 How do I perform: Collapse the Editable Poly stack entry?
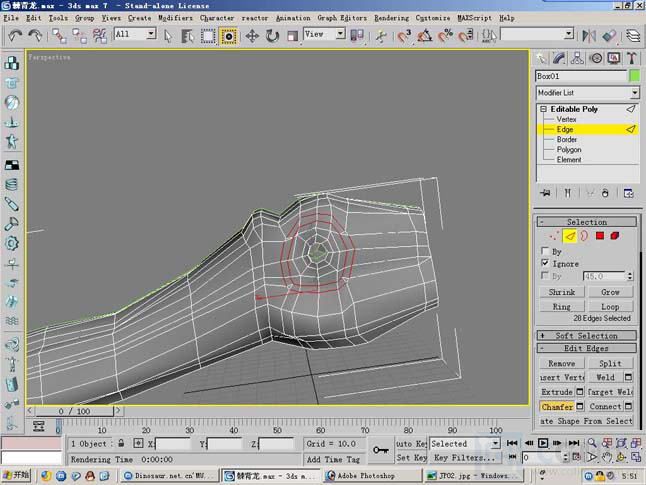pyautogui.click(x=543, y=109)
